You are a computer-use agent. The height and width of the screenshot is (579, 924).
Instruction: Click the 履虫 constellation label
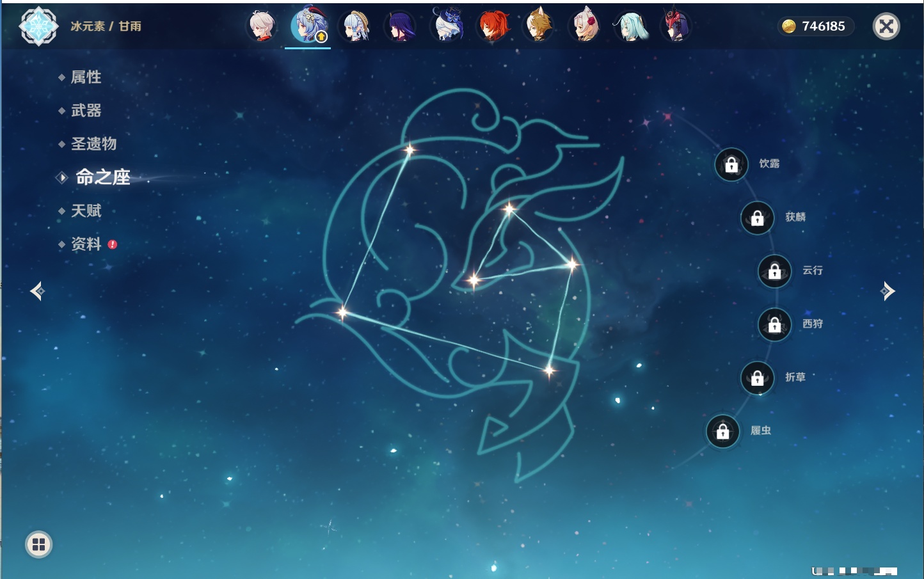(x=761, y=431)
